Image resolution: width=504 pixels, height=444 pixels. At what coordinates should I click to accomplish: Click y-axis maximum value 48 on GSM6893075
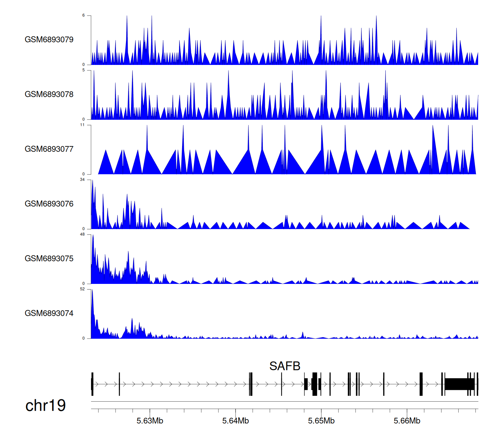tap(82, 234)
